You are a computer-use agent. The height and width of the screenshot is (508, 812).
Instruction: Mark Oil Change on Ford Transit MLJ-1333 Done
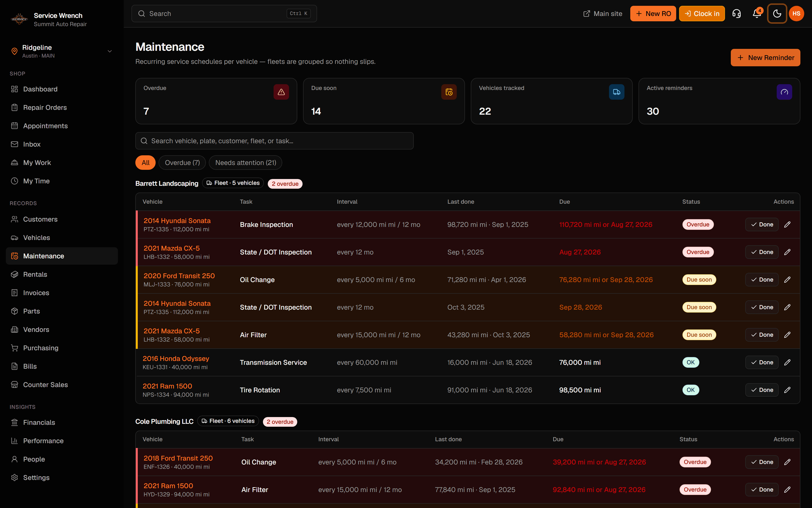coord(762,280)
